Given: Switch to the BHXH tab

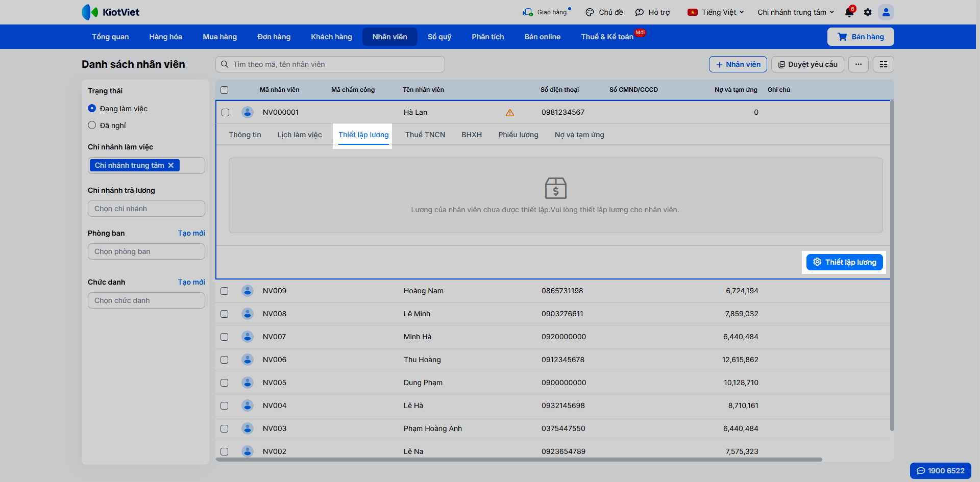Looking at the screenshot, I should point(472,135).
